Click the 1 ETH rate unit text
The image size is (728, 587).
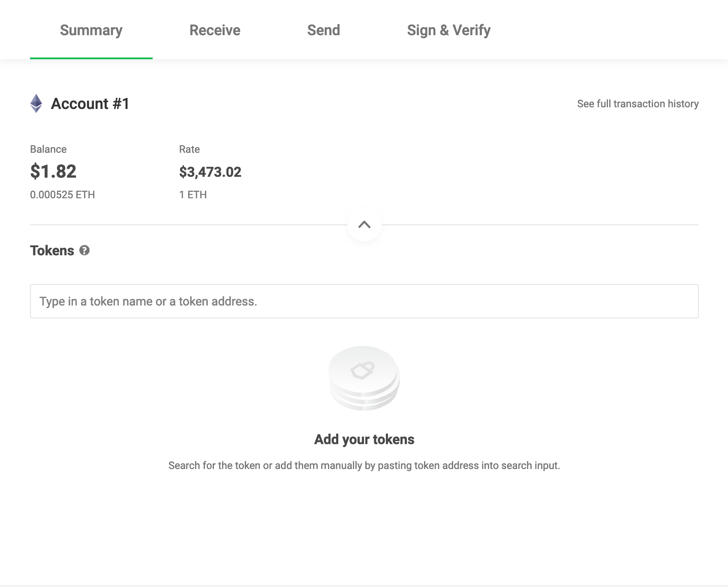coord(193,195)
